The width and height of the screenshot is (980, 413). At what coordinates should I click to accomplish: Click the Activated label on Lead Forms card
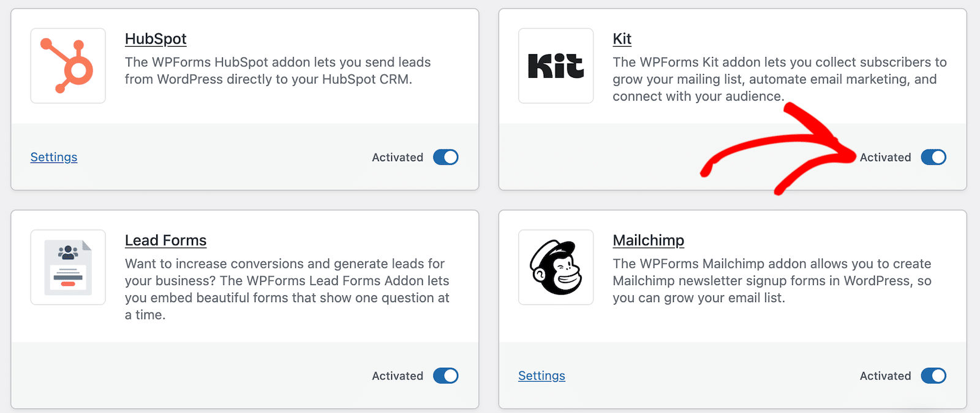pos(398,376)
